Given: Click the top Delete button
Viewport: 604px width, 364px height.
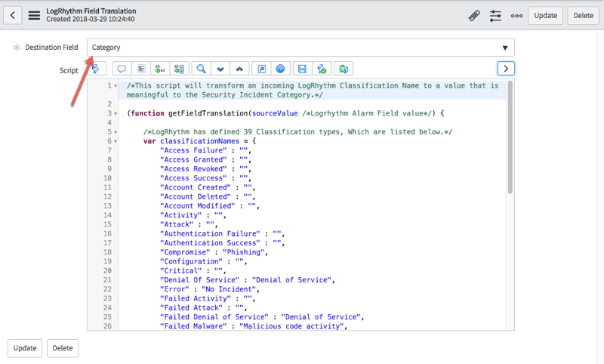Looking at the screenshot, I should [583, 16].
